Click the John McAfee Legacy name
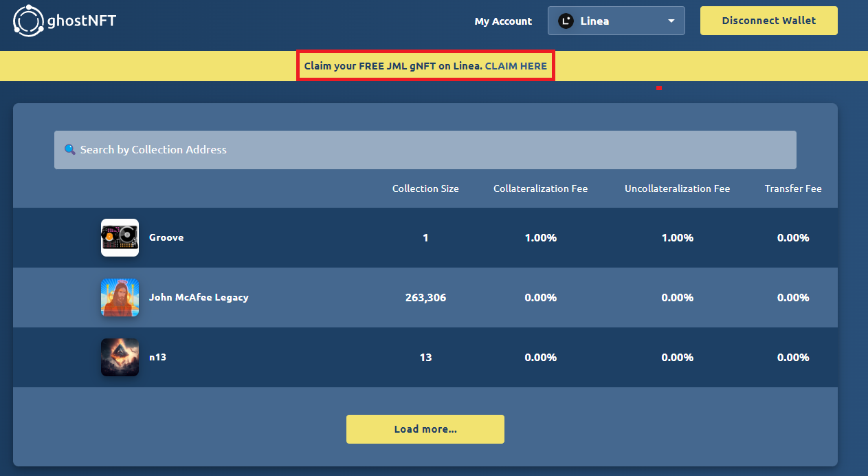 (199, 297)
